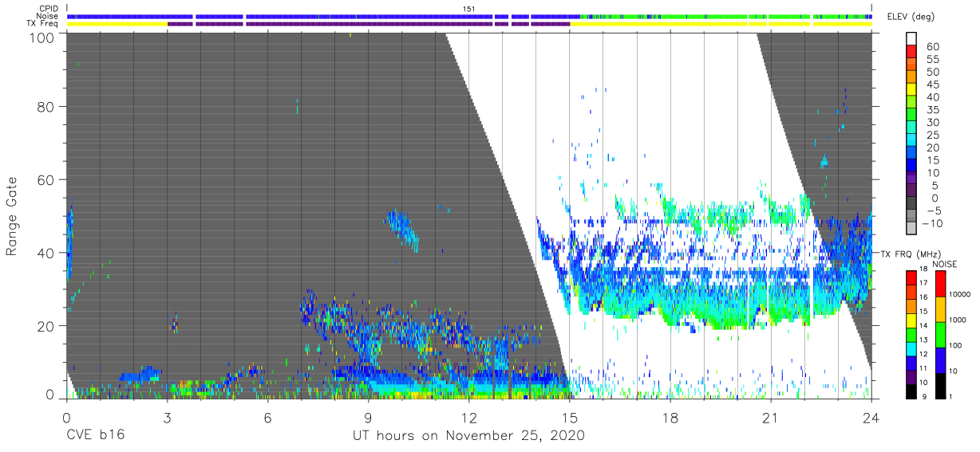Click the x-axis hour label '15'
The image size is (980, 452).
(570, 418)
